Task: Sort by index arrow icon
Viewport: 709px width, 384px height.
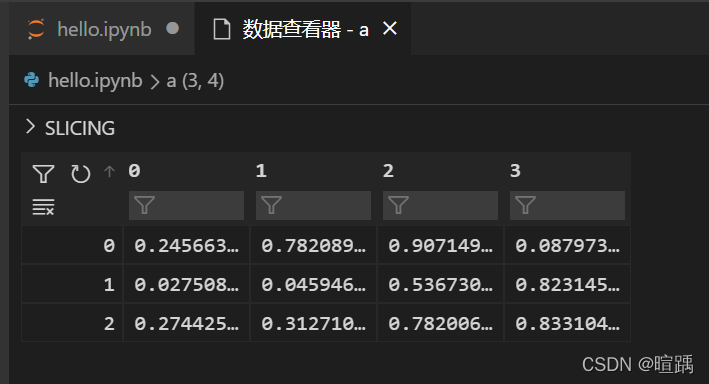Action: [x=109, y=171]
